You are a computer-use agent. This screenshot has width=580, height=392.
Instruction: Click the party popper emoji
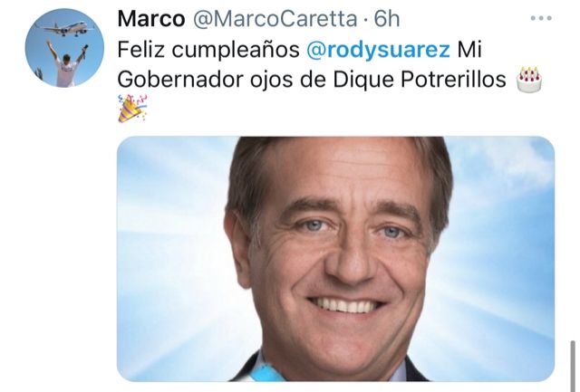coord(132,109)
